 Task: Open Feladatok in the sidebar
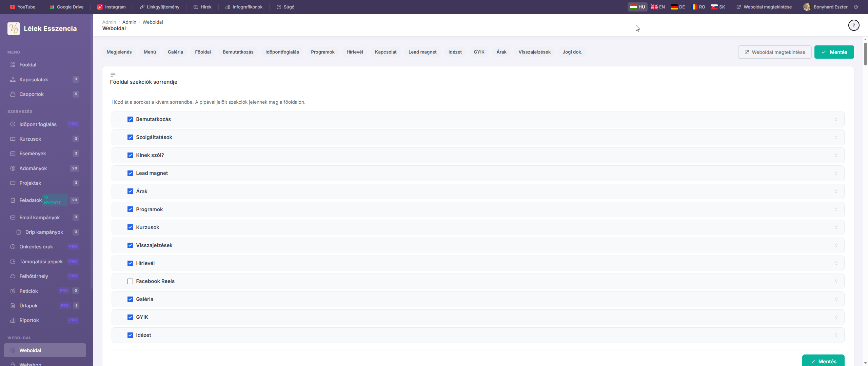45,200
